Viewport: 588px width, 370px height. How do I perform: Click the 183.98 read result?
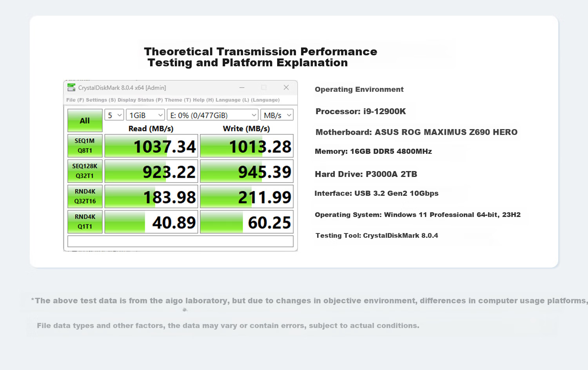coord(151,197)
